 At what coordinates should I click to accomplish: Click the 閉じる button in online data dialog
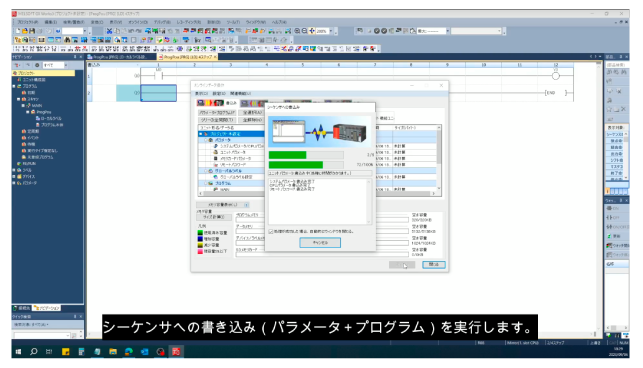(434, 265)
